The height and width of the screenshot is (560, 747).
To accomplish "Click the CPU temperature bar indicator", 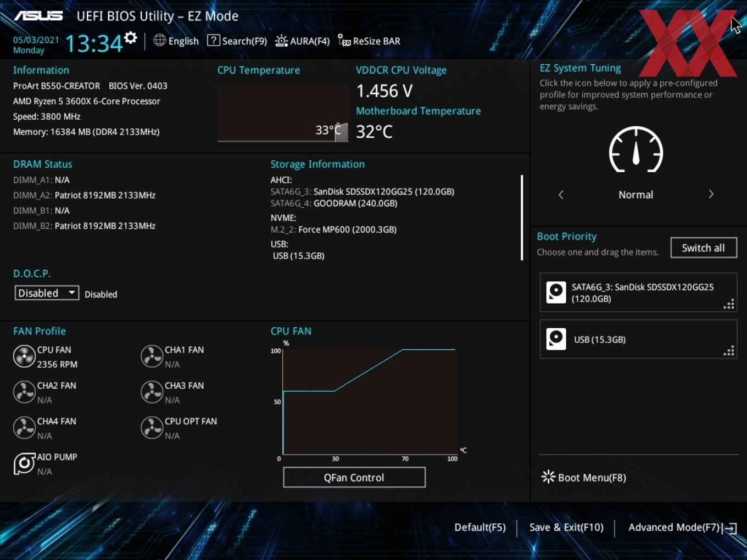I will click(341, 132).
